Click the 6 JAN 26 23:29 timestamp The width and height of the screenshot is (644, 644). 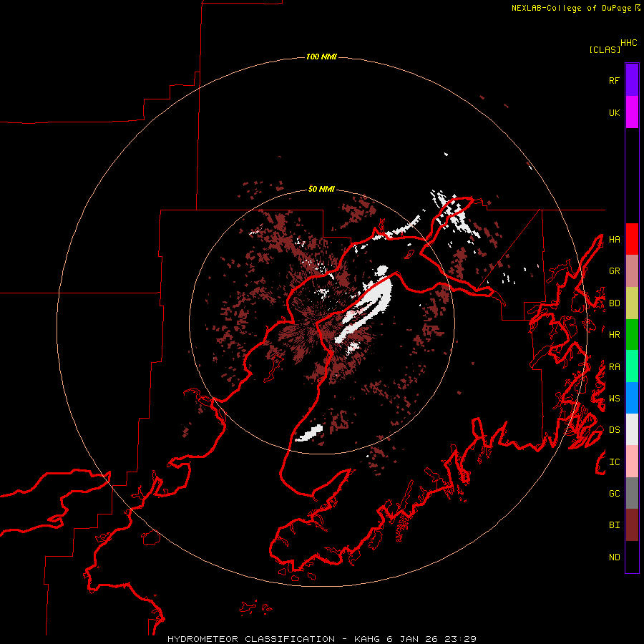pos(431,639)
